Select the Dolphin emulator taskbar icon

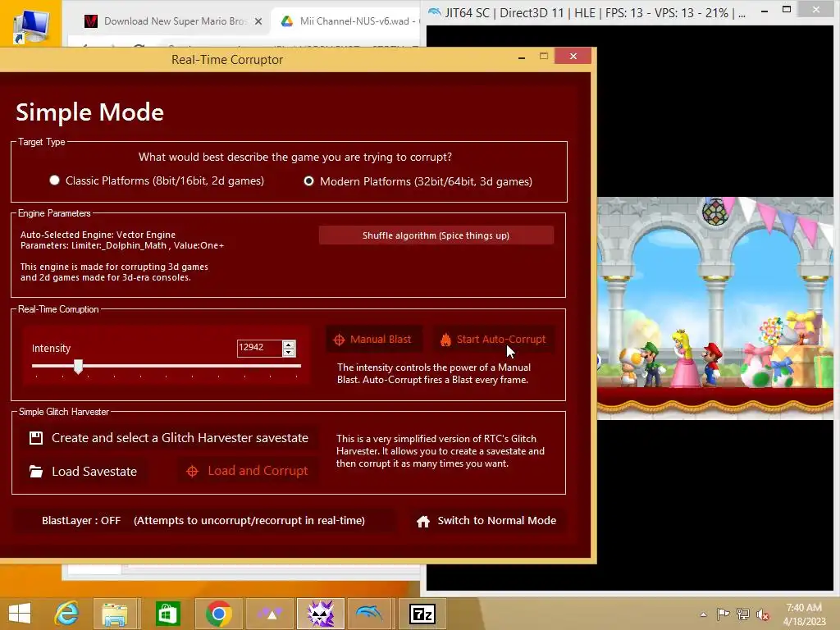(370, 614)
